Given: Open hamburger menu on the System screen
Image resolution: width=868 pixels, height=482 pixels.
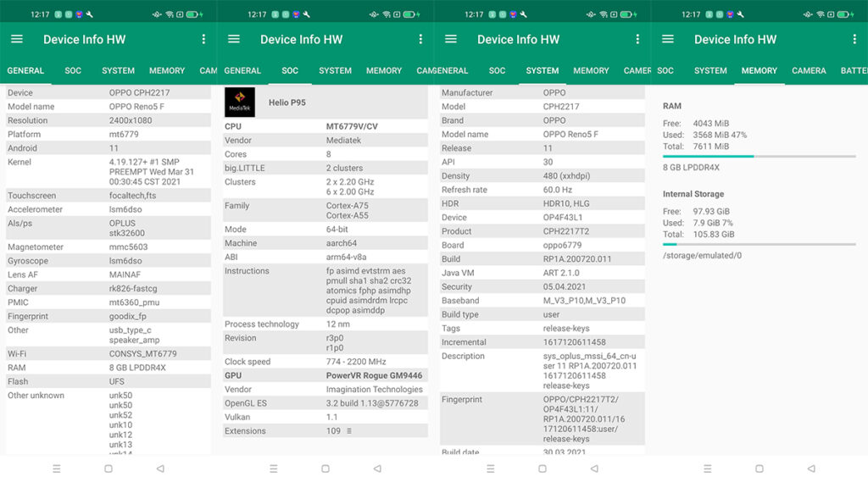Looking at the screenshot, I should pyautogui.click(x=451, y=39).
